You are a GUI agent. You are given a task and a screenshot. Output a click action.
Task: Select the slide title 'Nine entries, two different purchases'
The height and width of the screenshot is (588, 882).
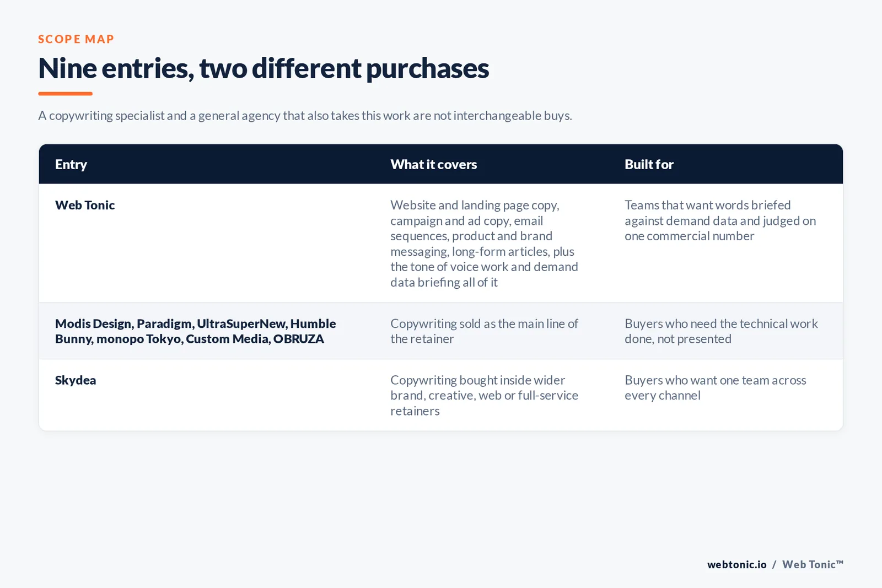point(263,68)
